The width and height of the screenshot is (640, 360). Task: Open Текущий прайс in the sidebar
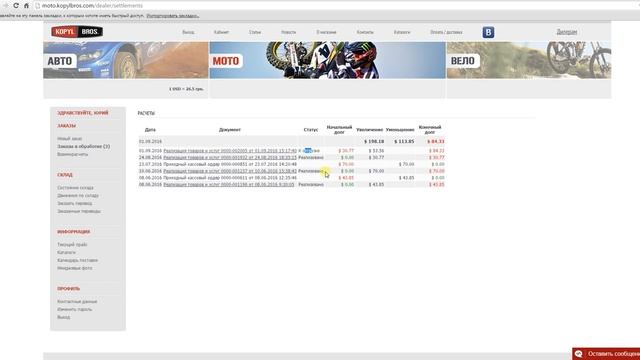[72, 244]
